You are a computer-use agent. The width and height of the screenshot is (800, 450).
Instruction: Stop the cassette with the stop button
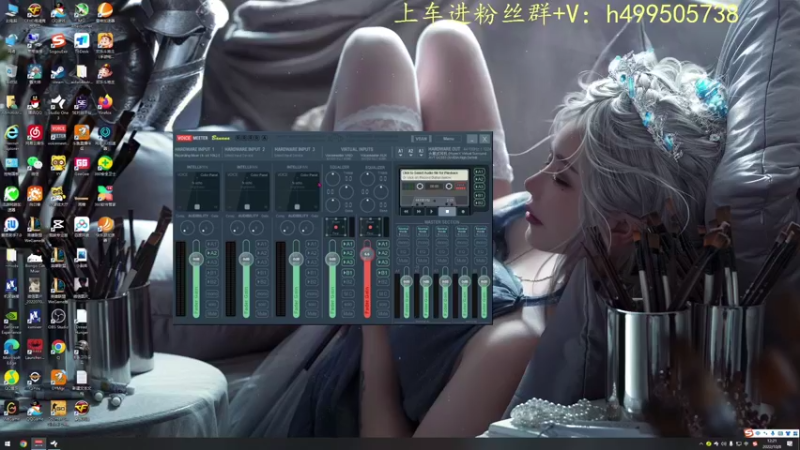(447, 211)
